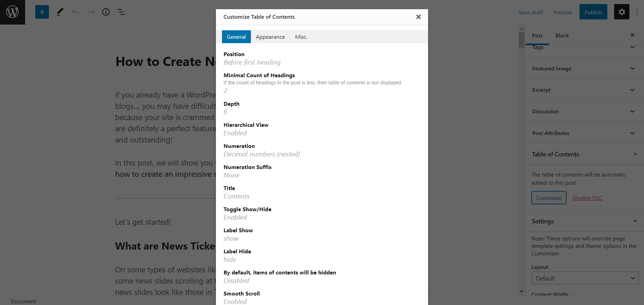This screenshot has width=644, height=305.
Task: Close the Customize Table of Contents dialog
Action: (x=419, y=17)
